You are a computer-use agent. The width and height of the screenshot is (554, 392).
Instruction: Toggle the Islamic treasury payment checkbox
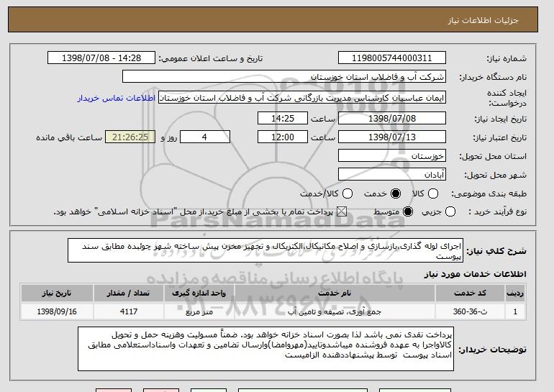[x=341, y=212]
